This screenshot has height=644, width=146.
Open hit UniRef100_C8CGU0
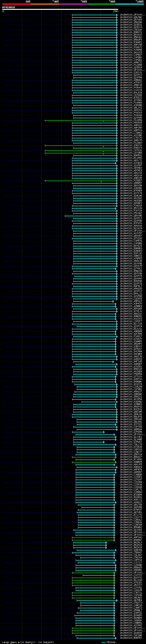pos(131,30)
